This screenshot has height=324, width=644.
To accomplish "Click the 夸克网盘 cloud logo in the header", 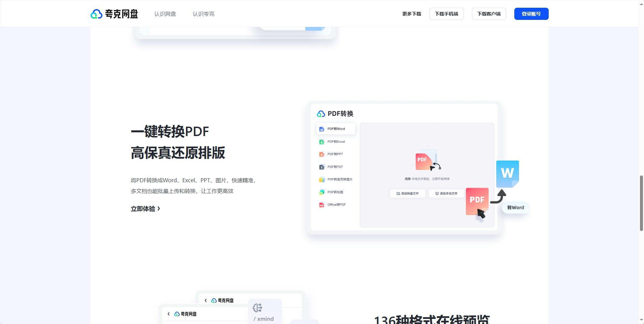I will (96, 14).
